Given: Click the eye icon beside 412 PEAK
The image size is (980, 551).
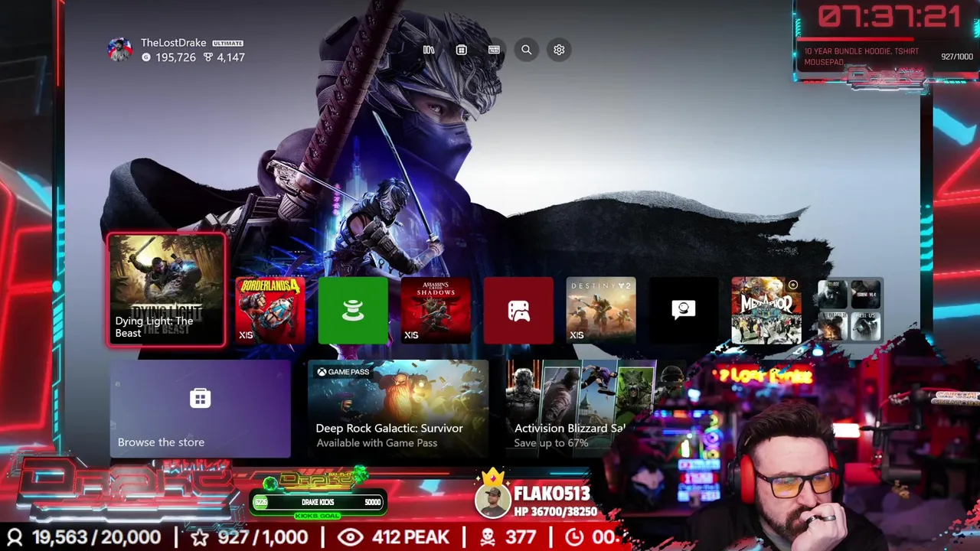Looking at the screenshot, I should click(350, 537).
